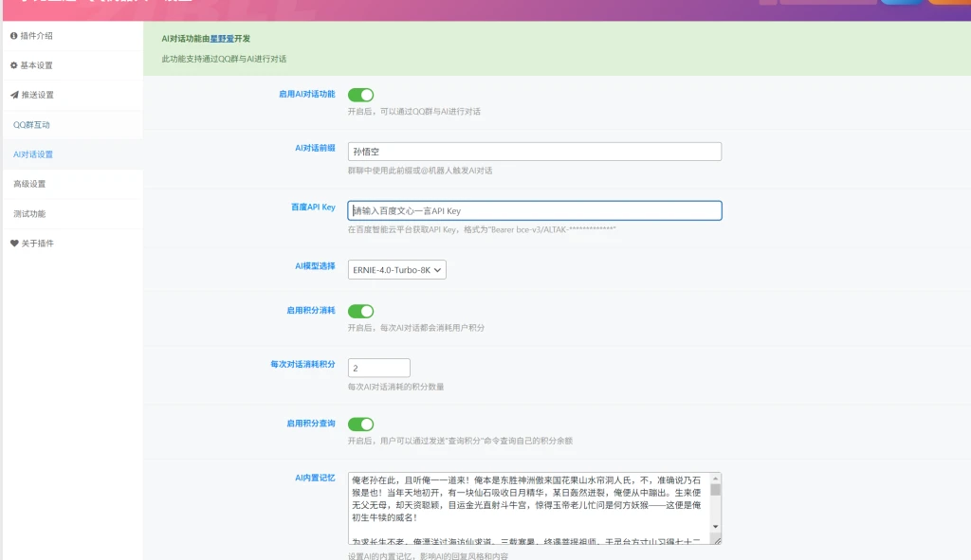Screen dimensions: 971x560
Task: Focus the 百度API Key input field
Action: 534,210
